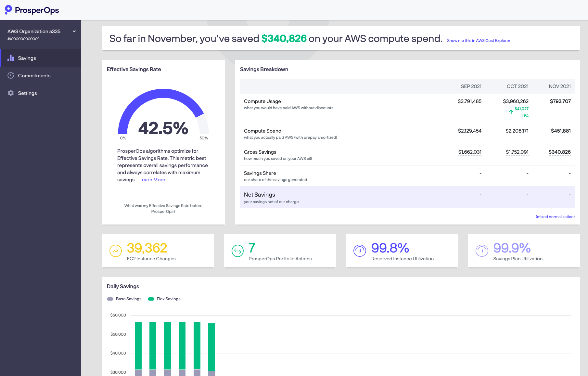The image size is (588, 376).
Task: Click the September Gross Savings value $1,662,031
Action: [470, 152]
